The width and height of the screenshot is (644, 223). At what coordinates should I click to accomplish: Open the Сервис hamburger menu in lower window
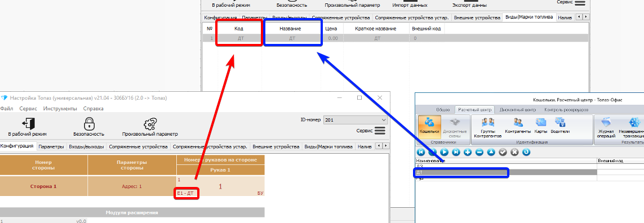pyautogui.click(x=380, y=131)
